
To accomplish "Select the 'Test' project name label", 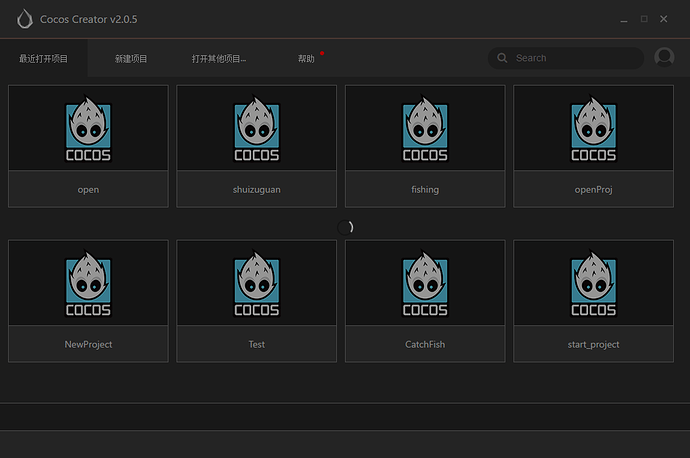I will pos(257,344).
